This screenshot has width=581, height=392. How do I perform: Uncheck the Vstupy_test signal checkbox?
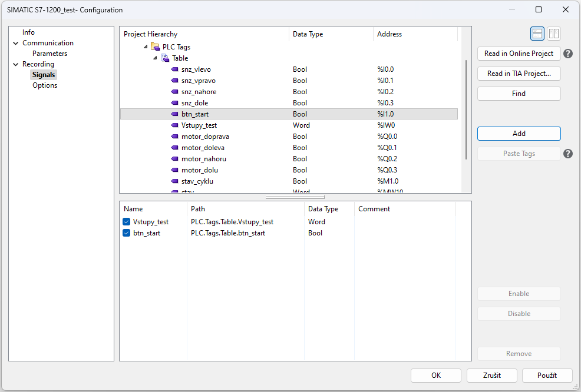126,222
